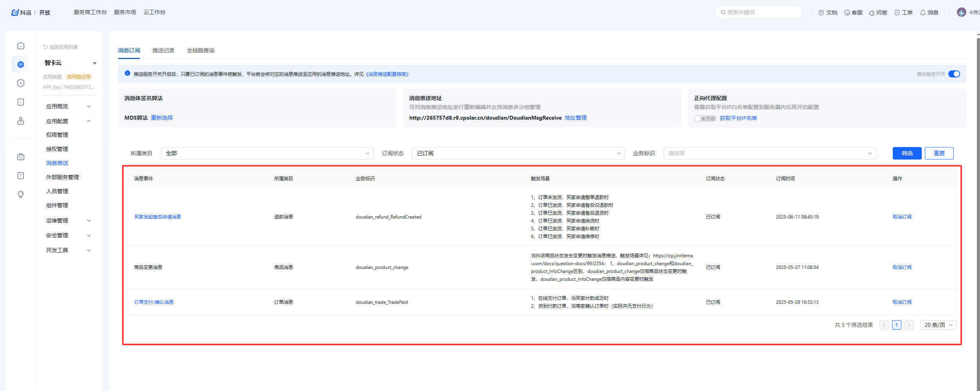Open the 消息 bell notifications
This screenshot has height=391, width=980.
(929, 13)
